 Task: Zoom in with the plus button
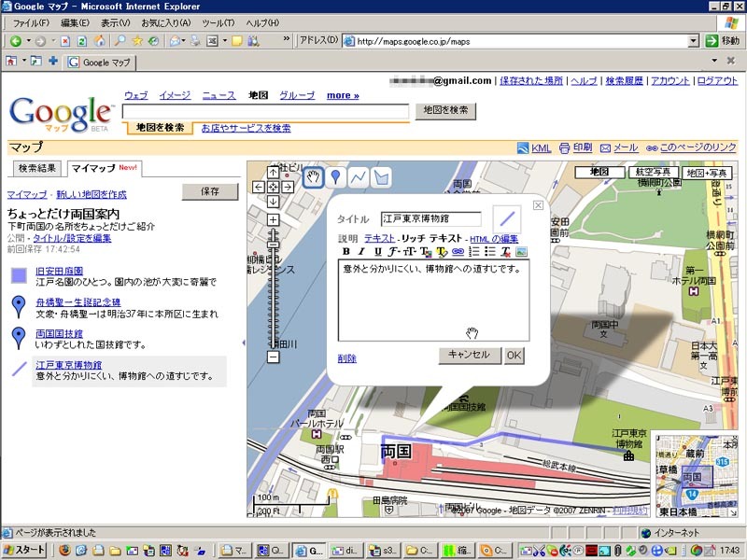click(273, 219)
